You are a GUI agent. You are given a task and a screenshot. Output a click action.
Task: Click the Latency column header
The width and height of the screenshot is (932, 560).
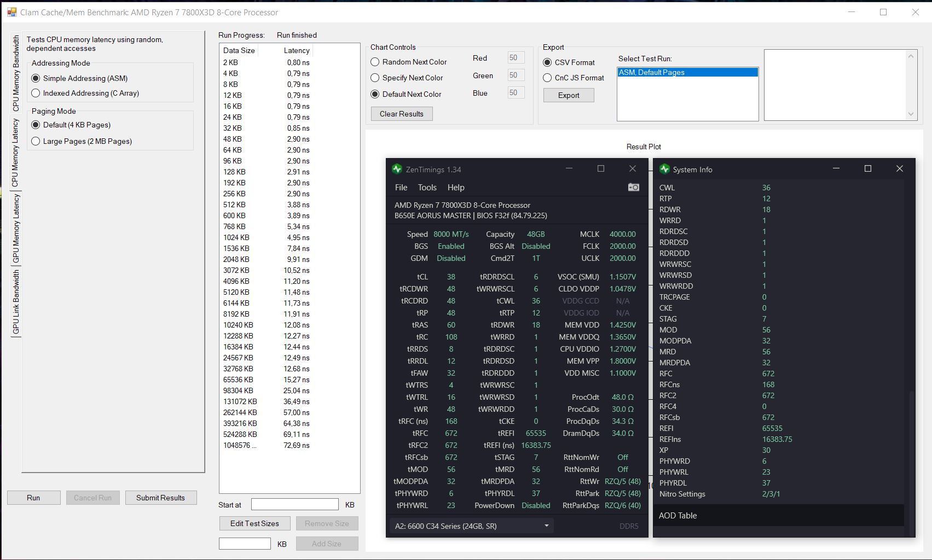click(x=297, y=50)
